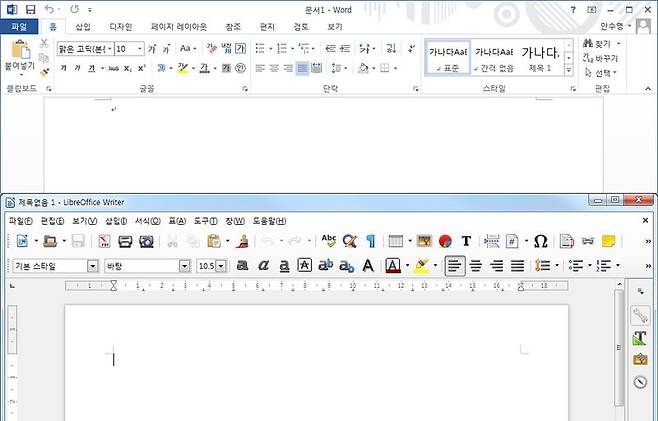Toggle superscript in Word font group
Image resolution: width=658 pixels, height=421 pixels.
pos(142,68)
